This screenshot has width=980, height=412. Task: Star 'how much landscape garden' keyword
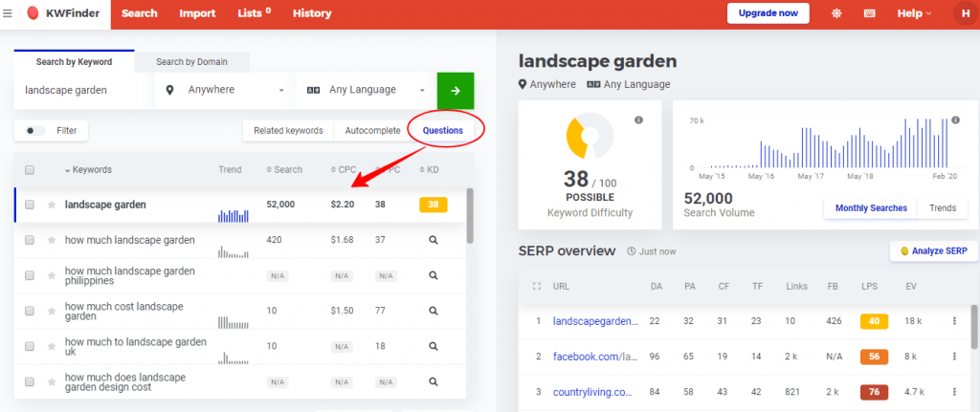pos(52,240)
